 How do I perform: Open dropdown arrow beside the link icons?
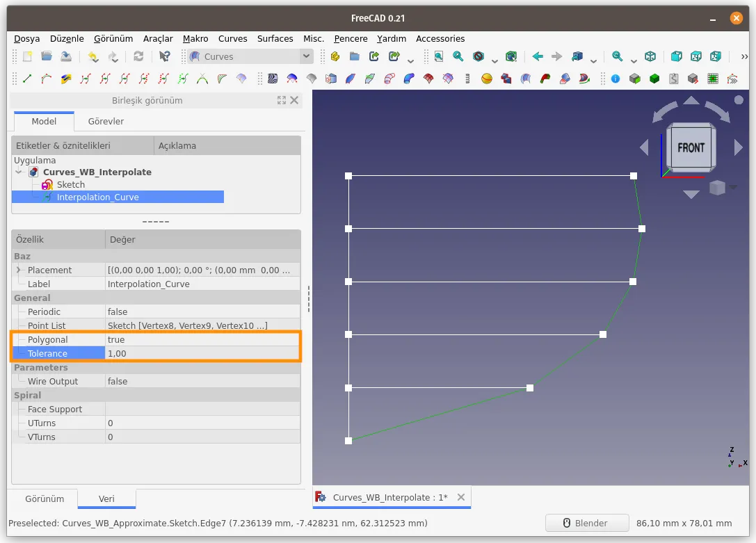[x=410, y=60]
